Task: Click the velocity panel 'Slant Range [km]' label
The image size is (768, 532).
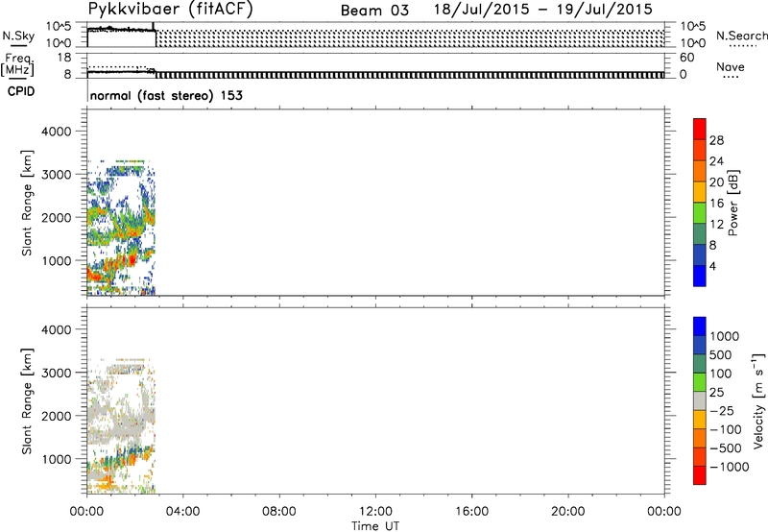Action: [27, 401]
